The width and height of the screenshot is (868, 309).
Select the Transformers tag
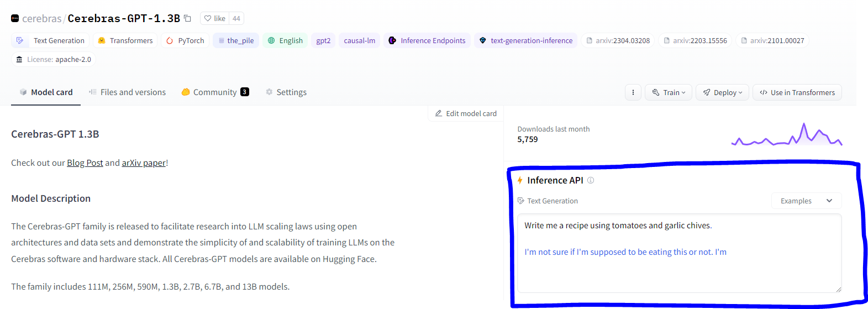click(125, 40)
